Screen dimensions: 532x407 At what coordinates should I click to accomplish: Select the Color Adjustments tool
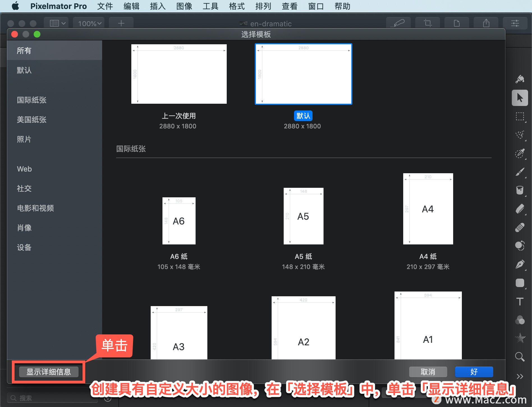click(520, 246)
